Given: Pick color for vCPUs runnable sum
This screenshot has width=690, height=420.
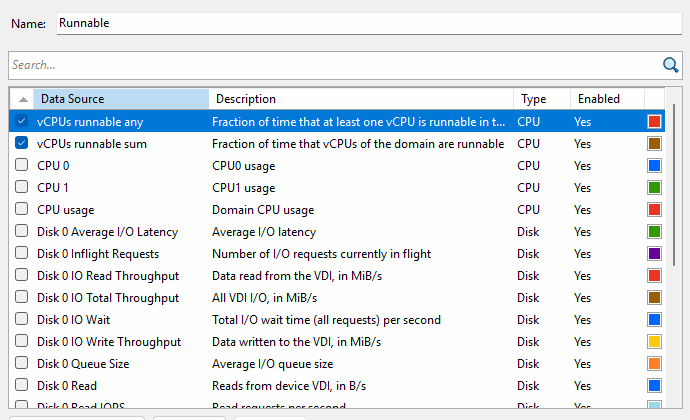Looking at the screenshot, I should [x=654, y=143].
